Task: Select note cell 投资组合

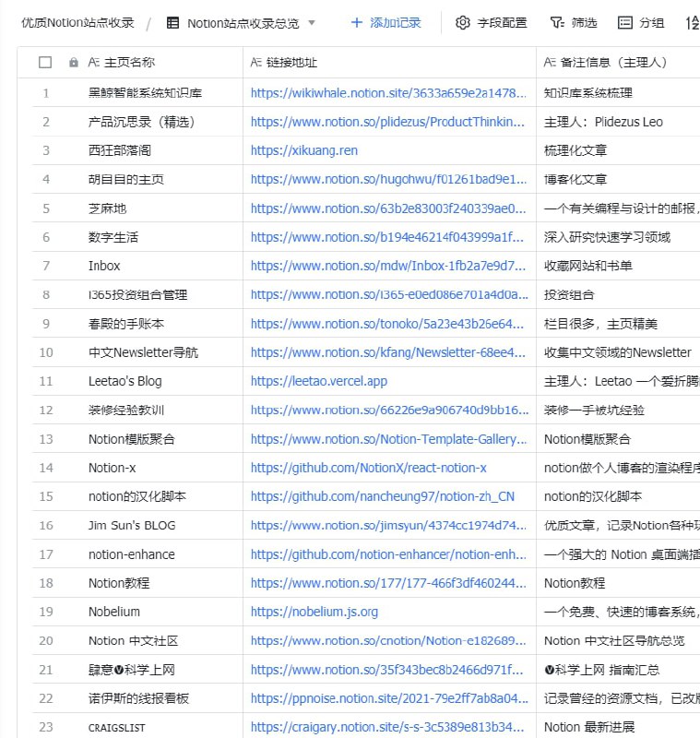Action: click(569, 294)
